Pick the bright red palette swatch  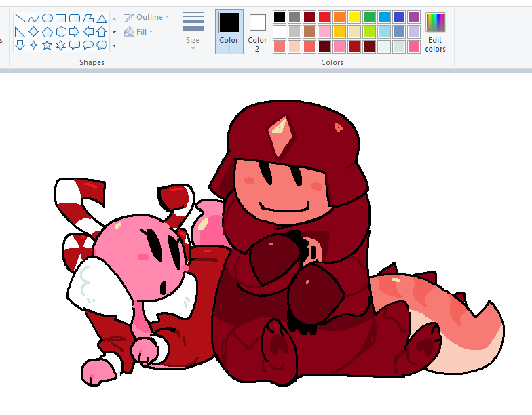point(324,17)
